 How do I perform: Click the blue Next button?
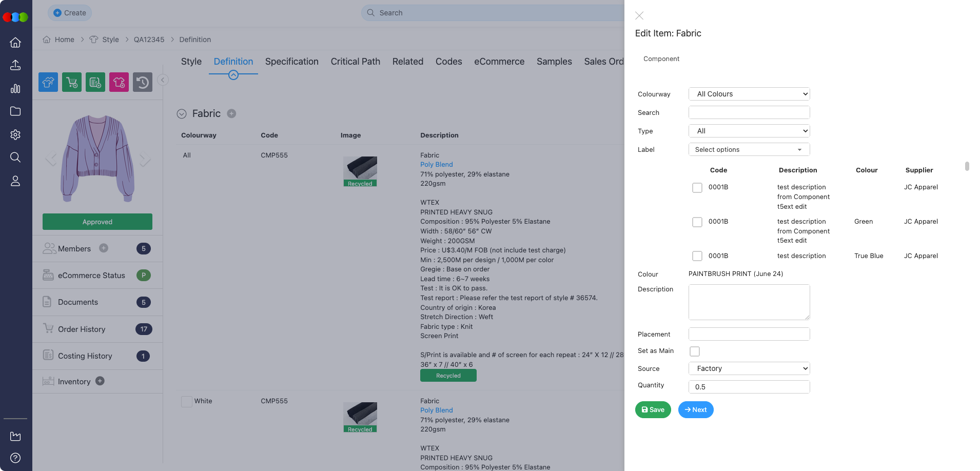point(696,409)
